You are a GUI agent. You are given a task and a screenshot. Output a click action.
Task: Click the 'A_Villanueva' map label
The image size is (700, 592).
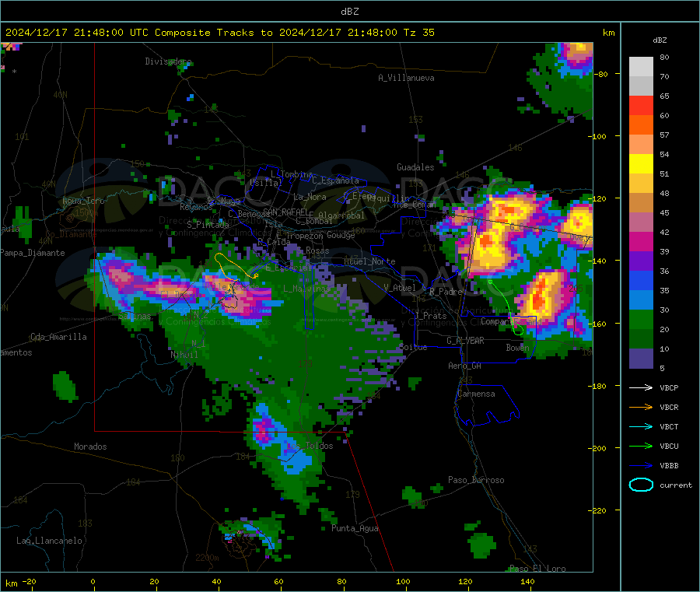(x=406, y=78)
